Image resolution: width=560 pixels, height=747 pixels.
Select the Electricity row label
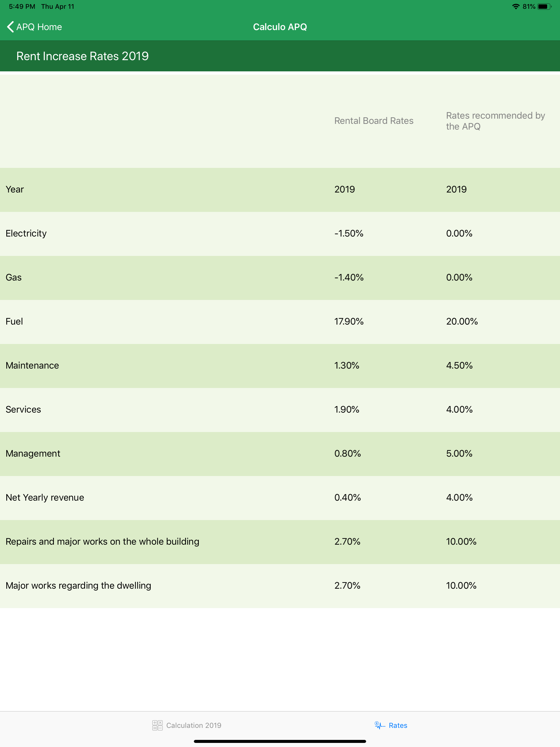pos(26,233)
